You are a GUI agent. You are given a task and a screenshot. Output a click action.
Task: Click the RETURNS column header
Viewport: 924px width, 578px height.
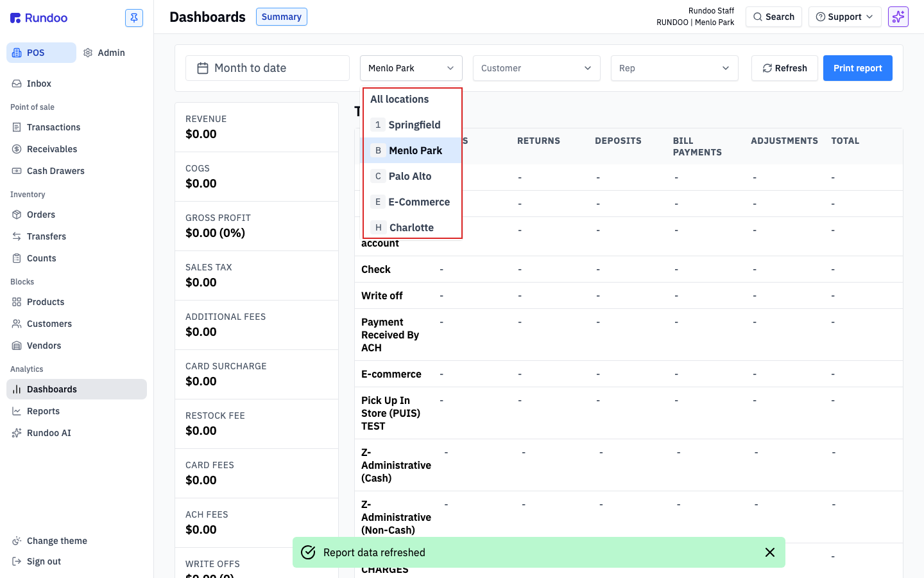[538, 141]
